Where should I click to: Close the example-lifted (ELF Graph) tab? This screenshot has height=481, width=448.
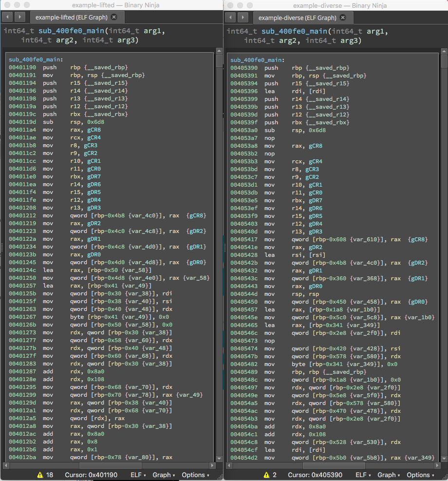pos(114,17)
